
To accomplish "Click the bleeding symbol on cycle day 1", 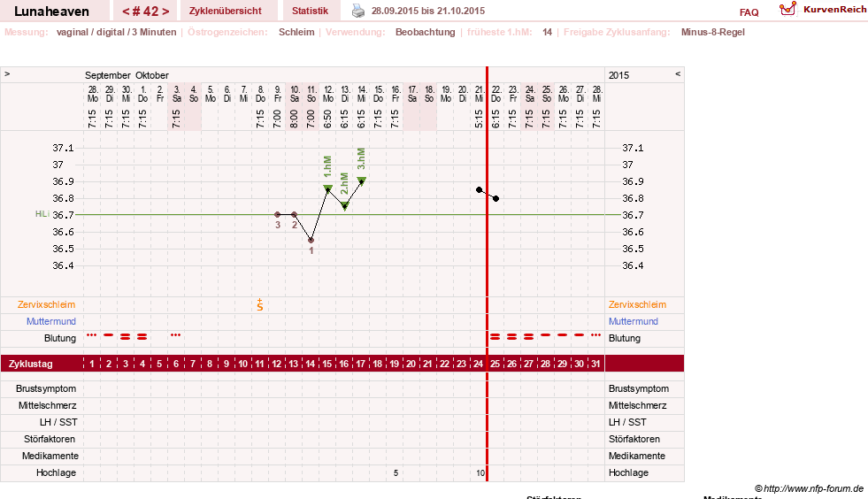I will tap(92, 335).
